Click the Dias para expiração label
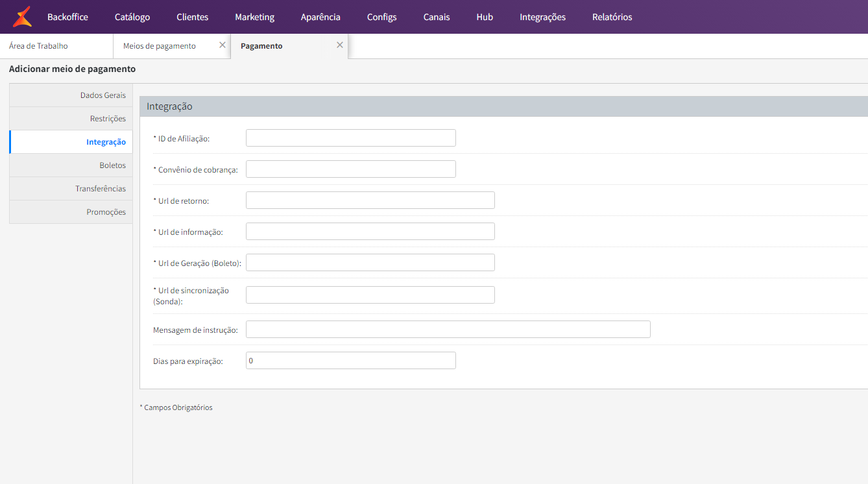 point(188,361)
